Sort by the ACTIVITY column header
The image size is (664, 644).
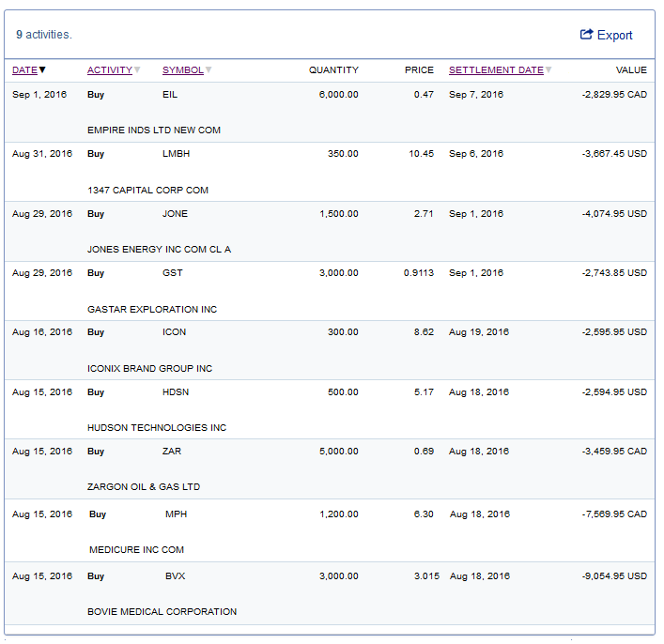(109, 70)
